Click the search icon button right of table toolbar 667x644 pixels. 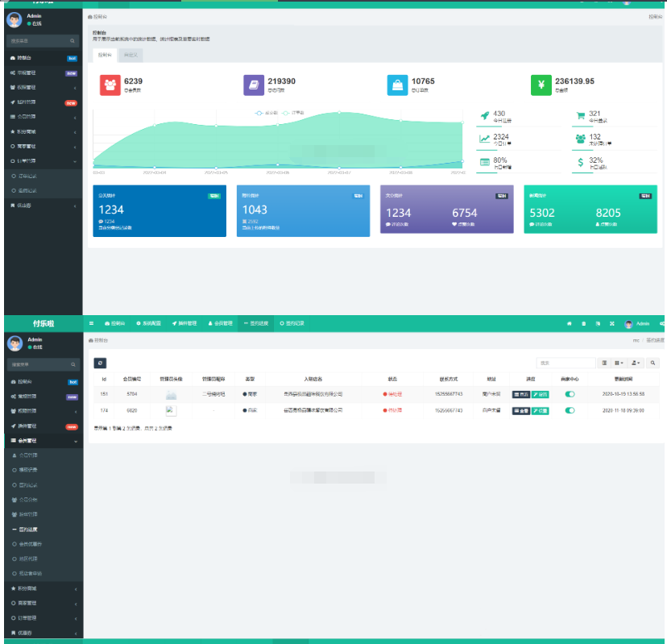tap(653, 364)
